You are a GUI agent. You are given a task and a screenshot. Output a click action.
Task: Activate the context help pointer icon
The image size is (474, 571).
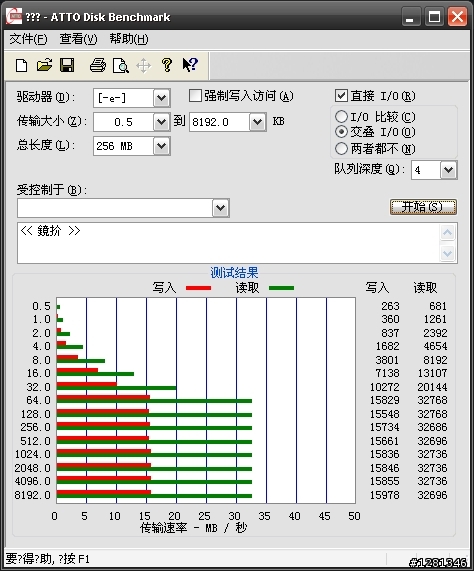point(190,66)
